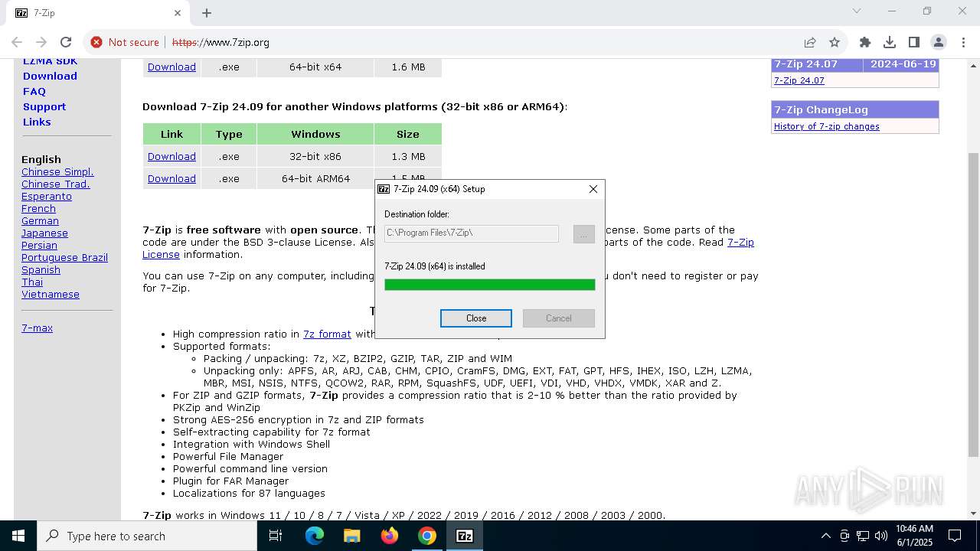Switch language to Esperanto

(47, 196)
